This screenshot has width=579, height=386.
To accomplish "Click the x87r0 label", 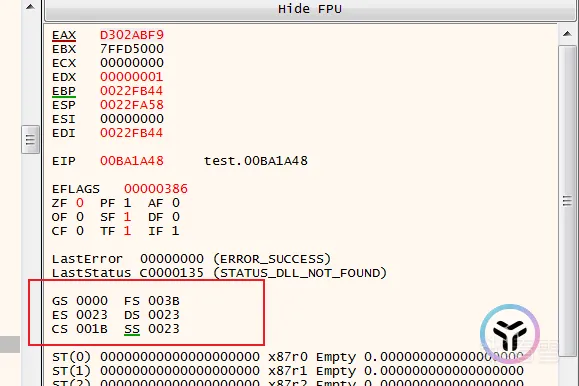I will pyautogui.click(x=288, y=357).
